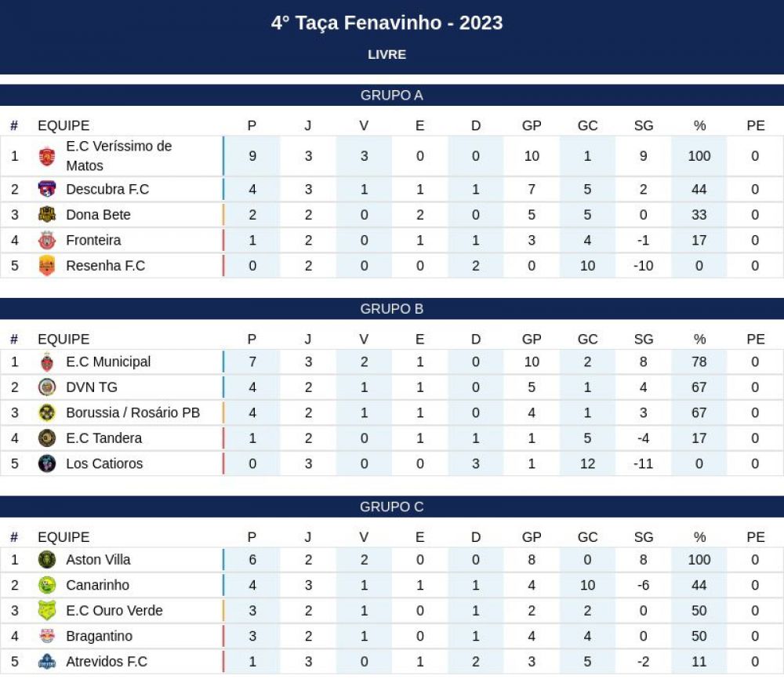This screenshot has width=784, height=683.
Task: Click the Bragantino team logo
Action: click(47, 635)
